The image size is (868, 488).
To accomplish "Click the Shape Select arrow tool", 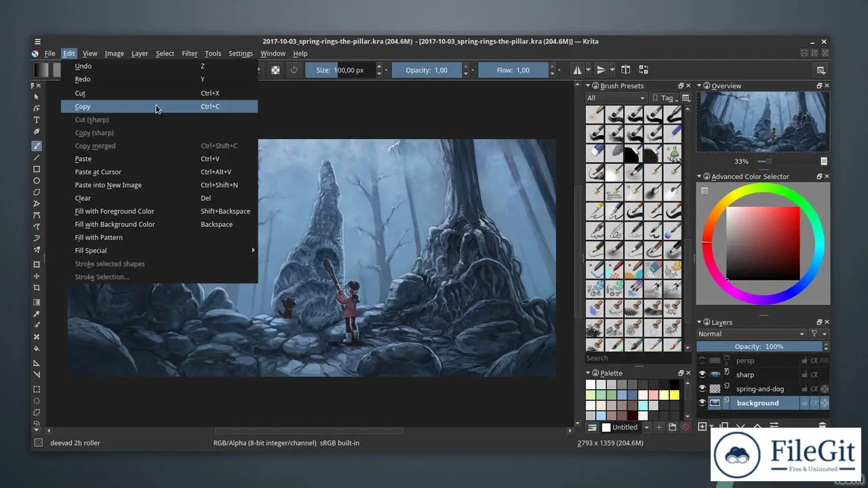I will click(x=37, y=97).
